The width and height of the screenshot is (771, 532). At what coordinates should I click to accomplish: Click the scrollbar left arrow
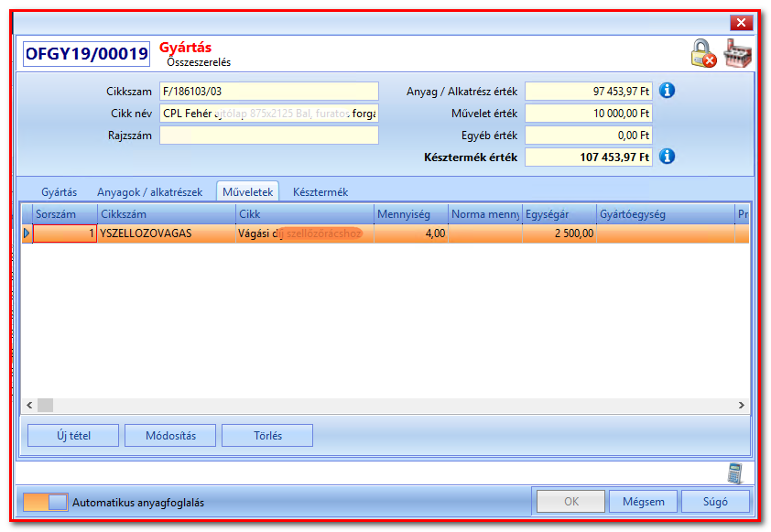pos(29,405)
